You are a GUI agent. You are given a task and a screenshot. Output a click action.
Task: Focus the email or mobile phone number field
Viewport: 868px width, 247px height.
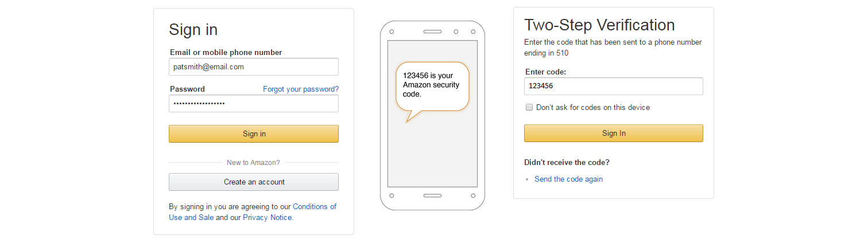coord(253,67)
